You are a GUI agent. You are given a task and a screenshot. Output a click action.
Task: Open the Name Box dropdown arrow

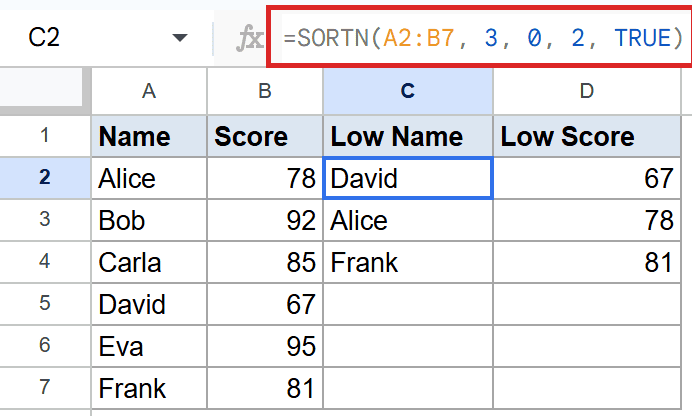coord(180,37)
